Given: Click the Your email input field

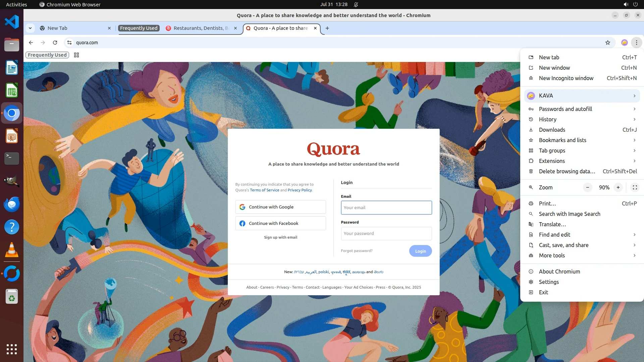Looking at the screenshot, I should 386,208.
